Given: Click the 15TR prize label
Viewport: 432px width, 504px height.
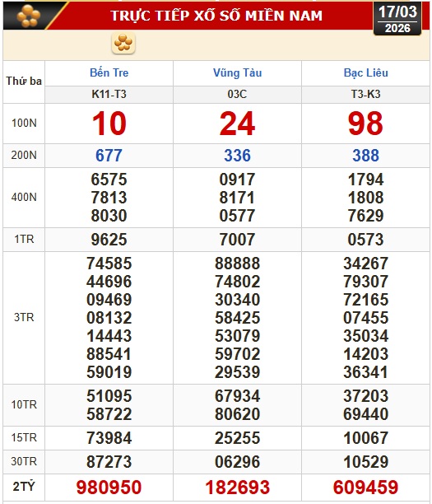Looking at the screenshot, I should [x=24, y=438].
